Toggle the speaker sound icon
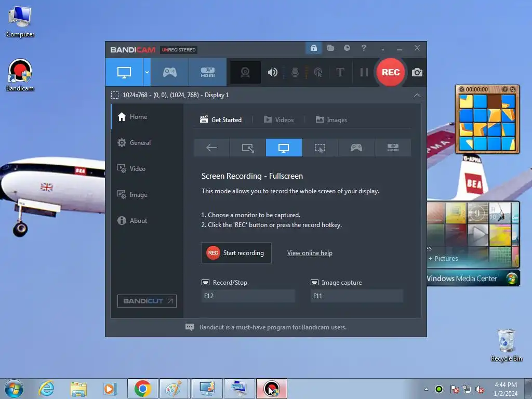This screenshot has width=532, height=399. point(272,72)
